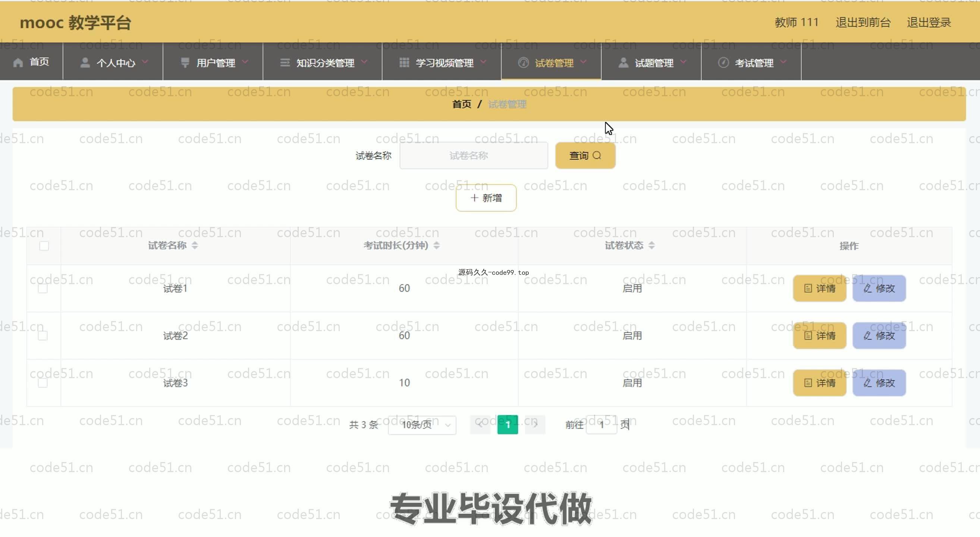The height and width of the screenshot is (537, 980).
Task: Sort by 试卷状态 column arrows
Action: point(651,245)
